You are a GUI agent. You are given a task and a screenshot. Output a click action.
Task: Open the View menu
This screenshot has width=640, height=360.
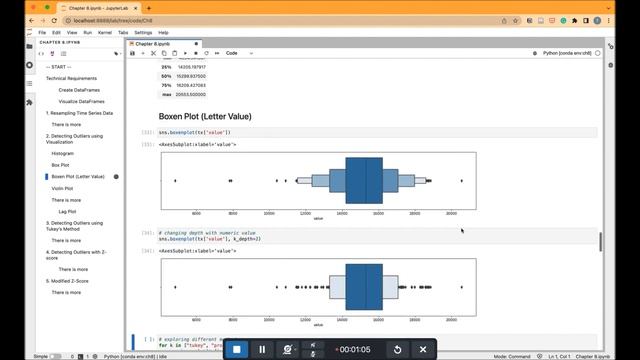72,32
